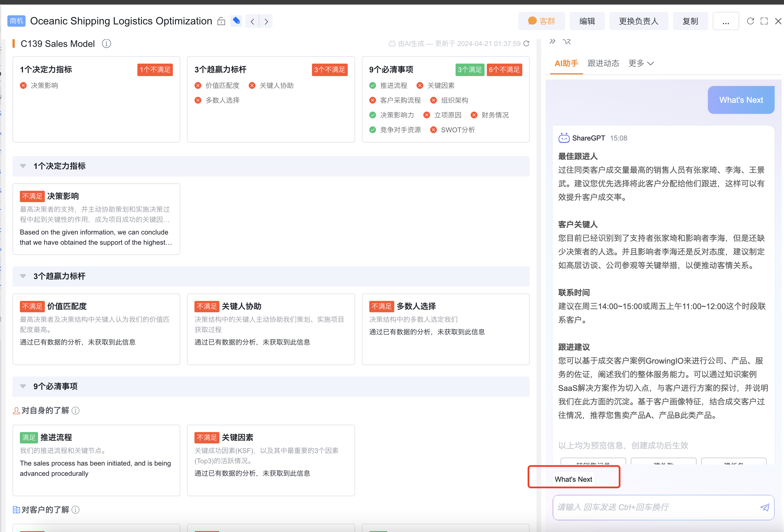Click the 客群 icon button
This screenshot has width=784, height=532.
pyautogui.click(x=541, y=21)
